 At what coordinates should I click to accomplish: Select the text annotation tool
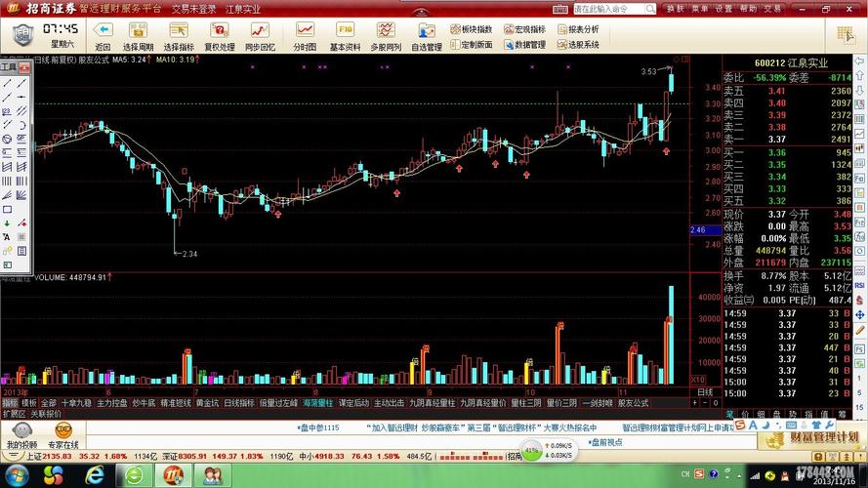[7, 237]
